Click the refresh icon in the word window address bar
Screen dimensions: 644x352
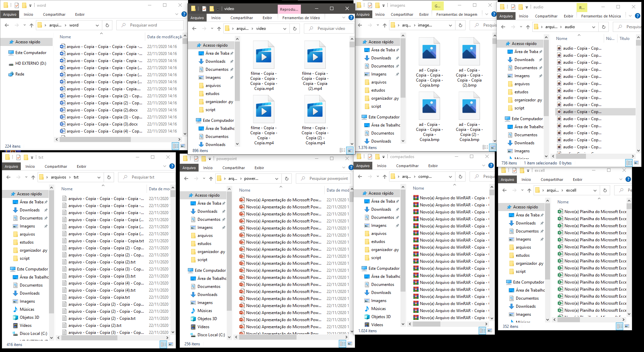click(x=107, y=25)
